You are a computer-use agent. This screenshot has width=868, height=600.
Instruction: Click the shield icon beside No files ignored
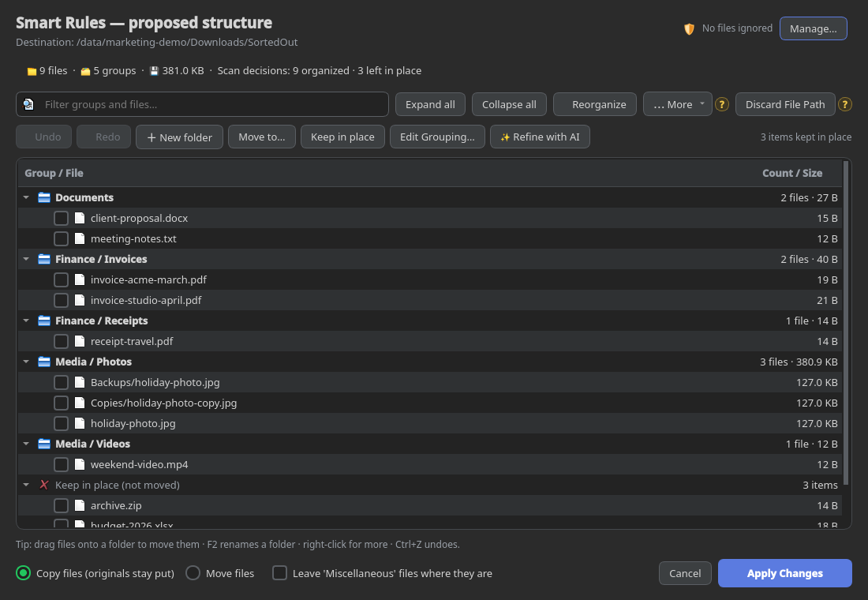[x=689, y=28]
